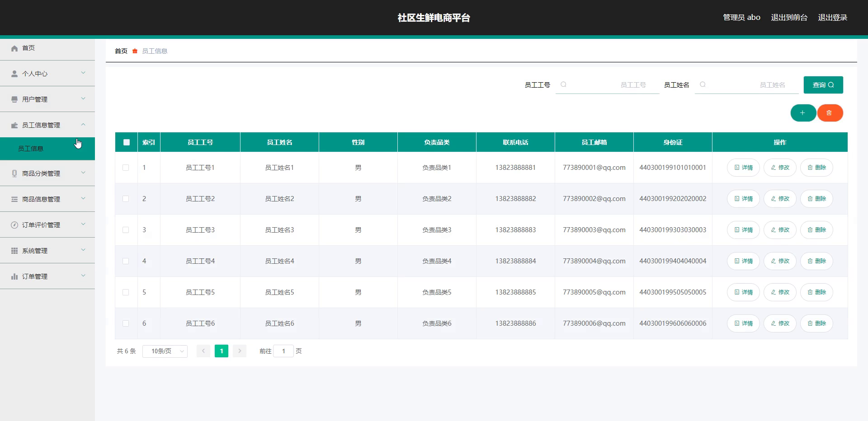The height and width of the screenshot is (421, 868).
Task: Check the box for row 4
Action: [x=126, y=261]
